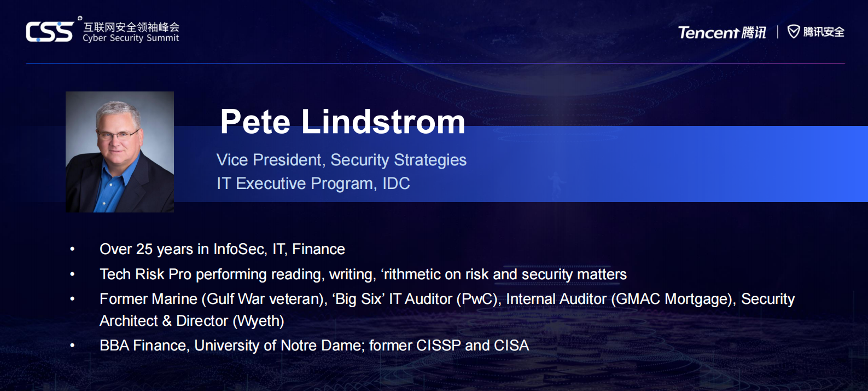Click the 'Cyber Security Summit' text
The height and width of the screenshot is (391, 868).
coord(131,38)
